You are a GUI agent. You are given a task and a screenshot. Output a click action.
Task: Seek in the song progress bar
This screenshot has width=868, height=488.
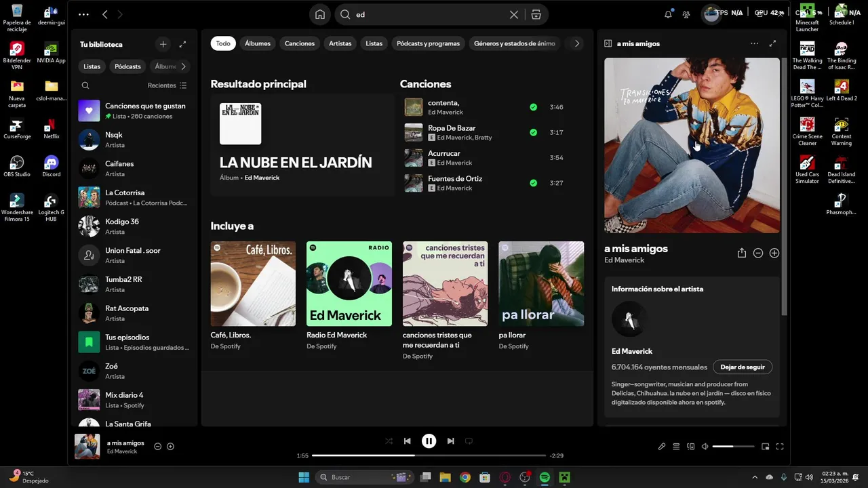(x=429, y=455)
